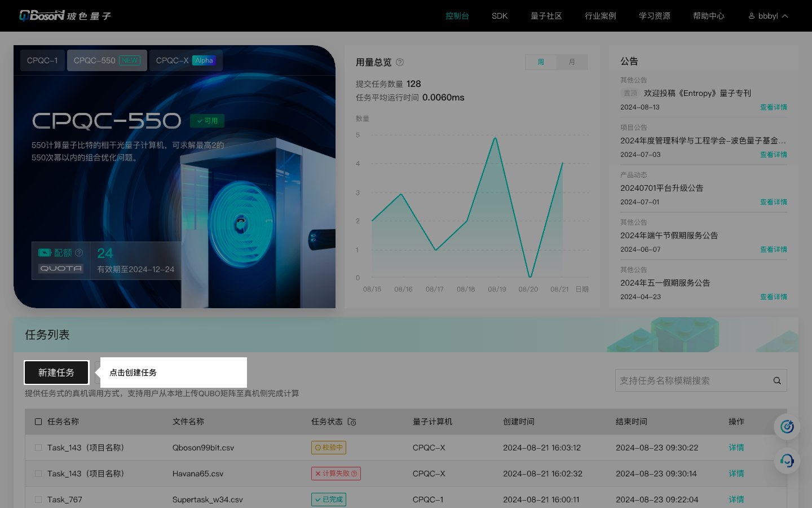Image resolution: width=812 pixels, height=508 pixels.
Task: Open 行业案例 in the top menu
Action: [601, 16]
